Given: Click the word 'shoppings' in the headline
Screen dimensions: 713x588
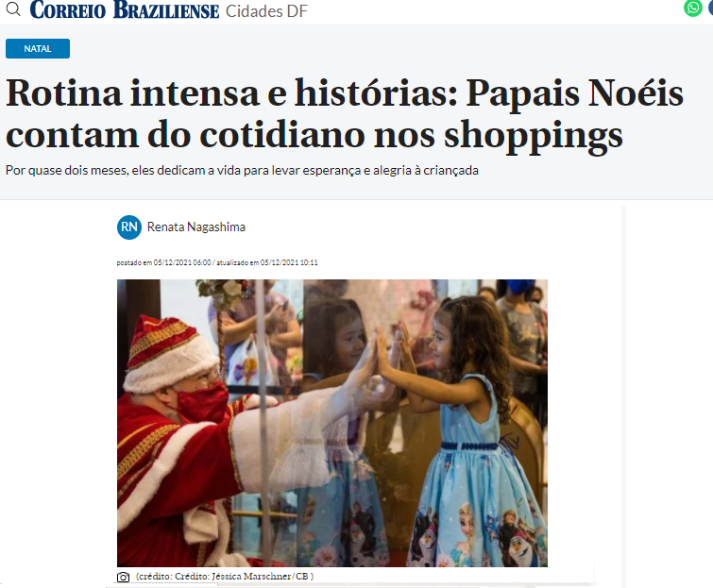Looking at the screenshot, I should pos(534,135).
